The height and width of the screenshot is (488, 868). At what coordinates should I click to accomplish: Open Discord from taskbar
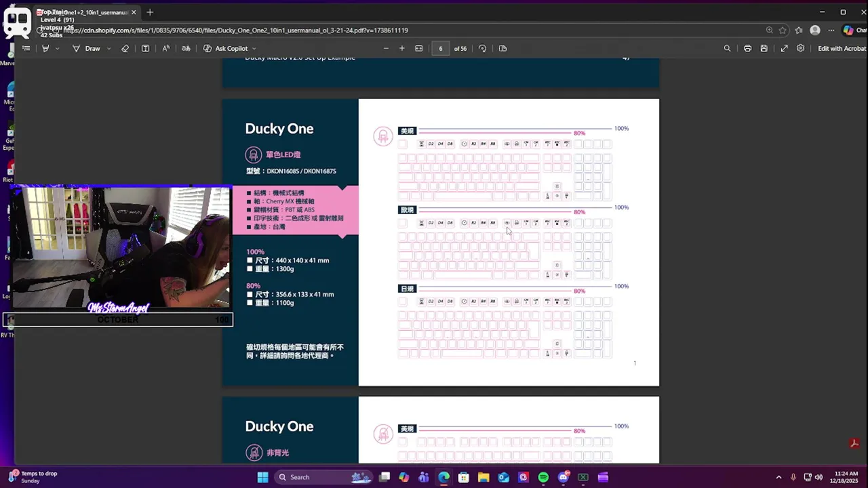564,477
